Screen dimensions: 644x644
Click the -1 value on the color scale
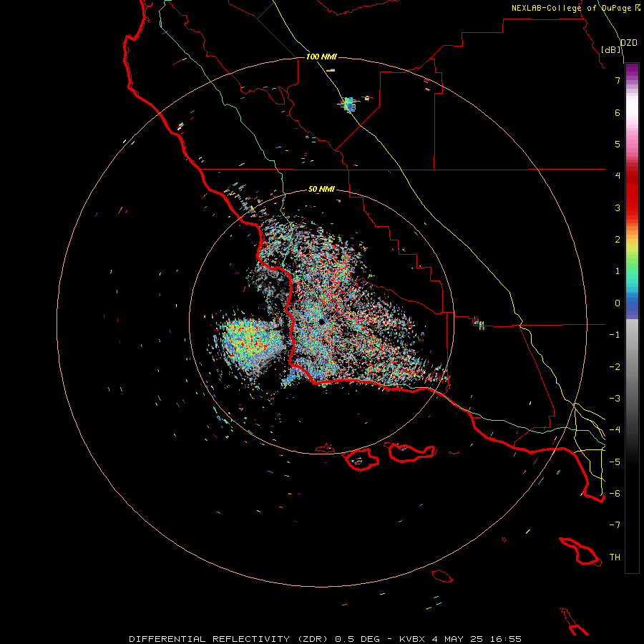[x=615, y=335]
